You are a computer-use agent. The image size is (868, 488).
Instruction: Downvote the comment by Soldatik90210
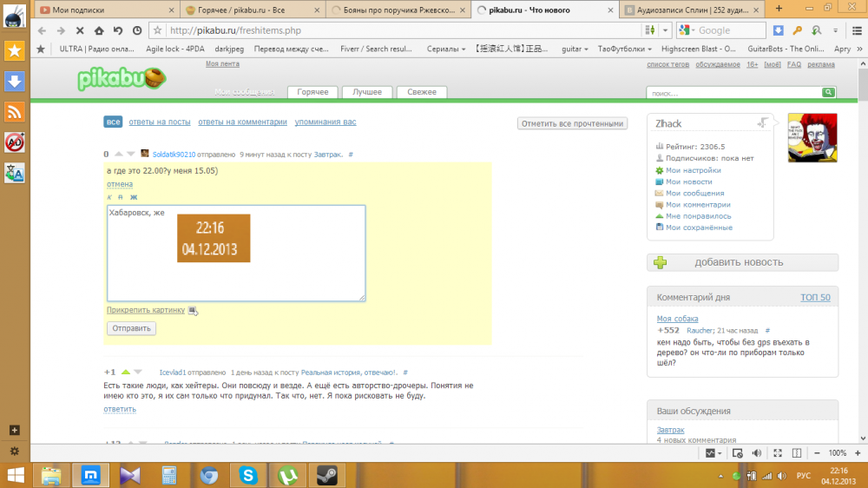[x=132, y=154]
